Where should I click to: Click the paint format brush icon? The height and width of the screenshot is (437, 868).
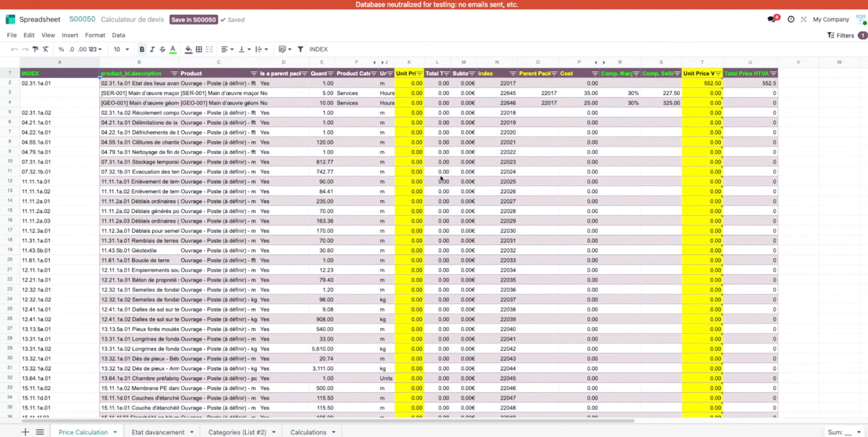(x=35, y=50)
